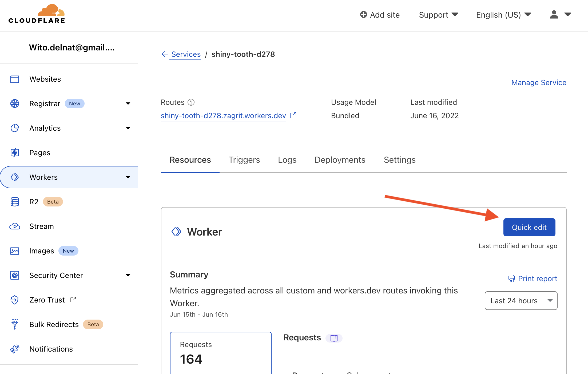Click the Add site plus icon
The height and width of the screenshot is (374, 588).
click(x=363, y=14)
